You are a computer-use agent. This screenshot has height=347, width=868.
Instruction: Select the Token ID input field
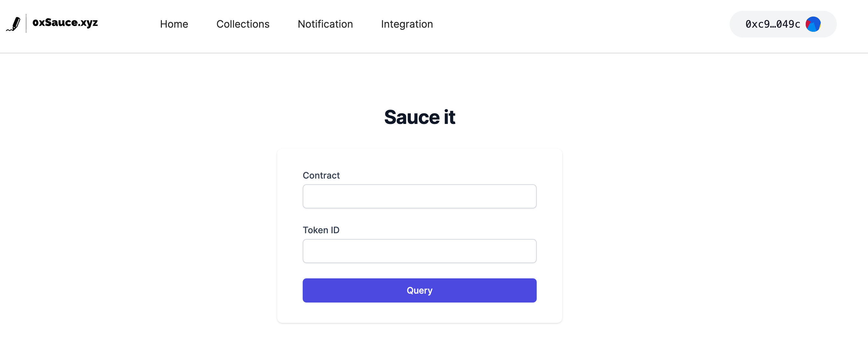[420, 251]
